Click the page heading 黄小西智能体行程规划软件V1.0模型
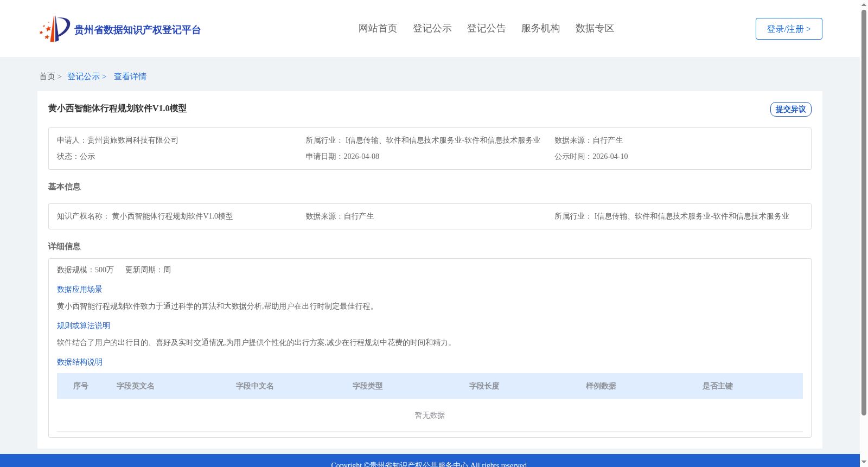This screenshot has height=467, width=868. tap(117, 108)
